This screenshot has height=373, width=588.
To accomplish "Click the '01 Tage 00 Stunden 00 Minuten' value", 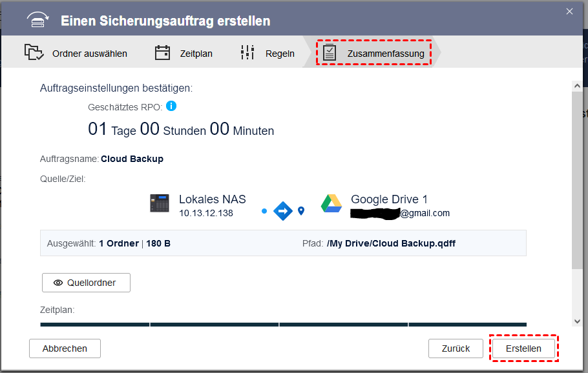I will click(181, 129).
